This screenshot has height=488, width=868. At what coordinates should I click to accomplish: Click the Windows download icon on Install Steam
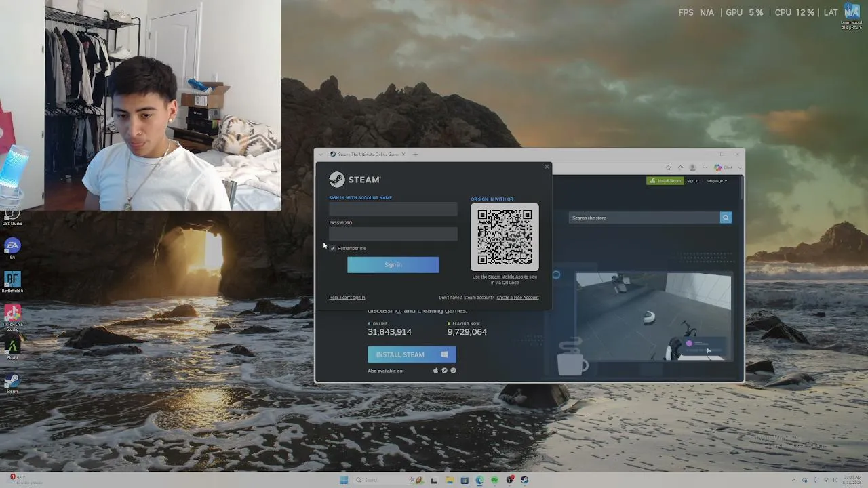pos(444,354)
